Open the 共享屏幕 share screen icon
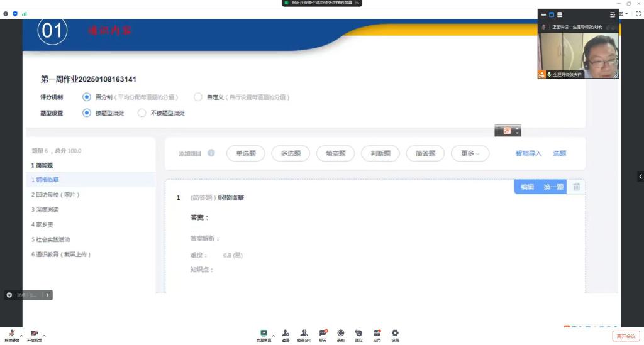Image resolution: width=644 pixels, height=345 pixels. (264, 333)
